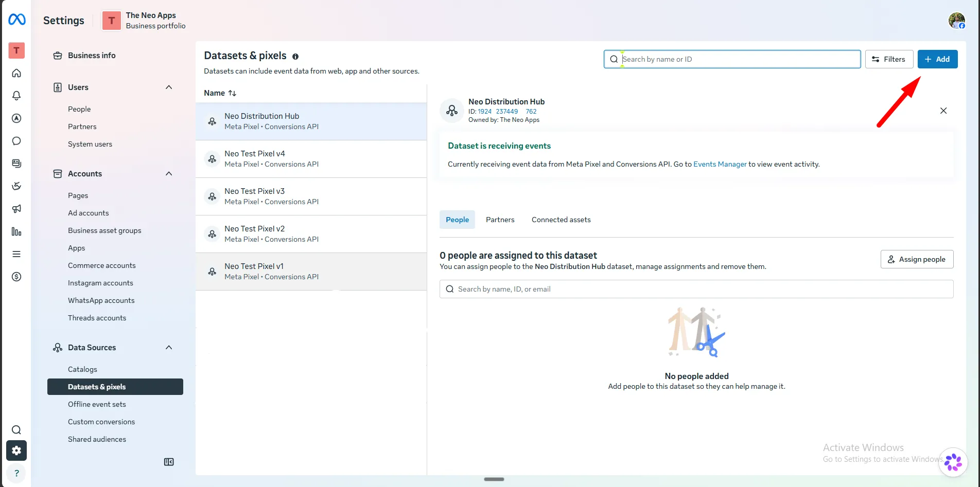Viewport: 980px width, 487px height.
Task: Click the collapse sidebar panel icon
Action: point(169,462)
